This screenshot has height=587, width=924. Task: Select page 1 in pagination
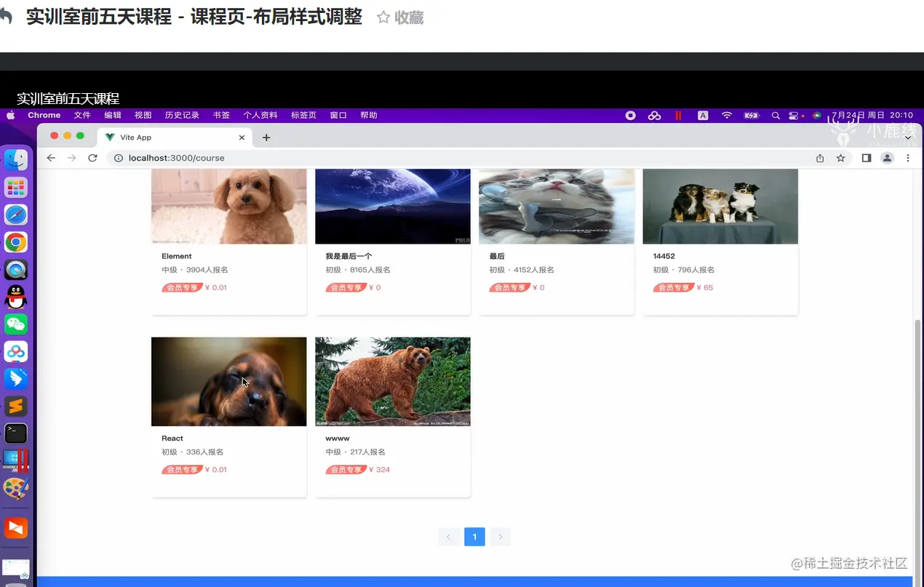tap(474, 537)
